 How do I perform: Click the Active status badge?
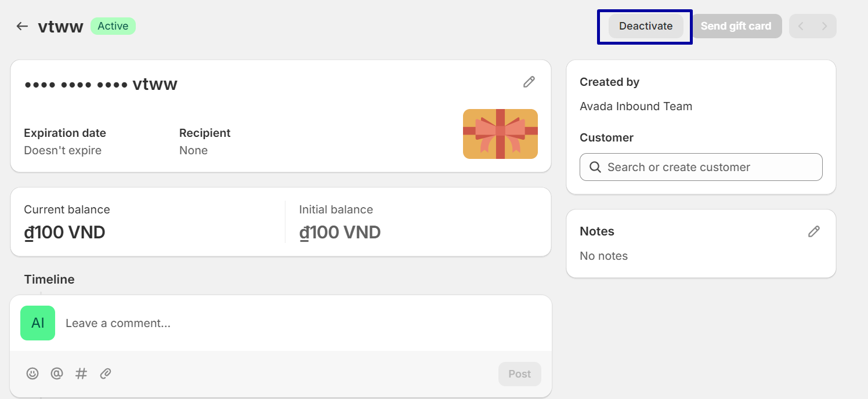113,26
